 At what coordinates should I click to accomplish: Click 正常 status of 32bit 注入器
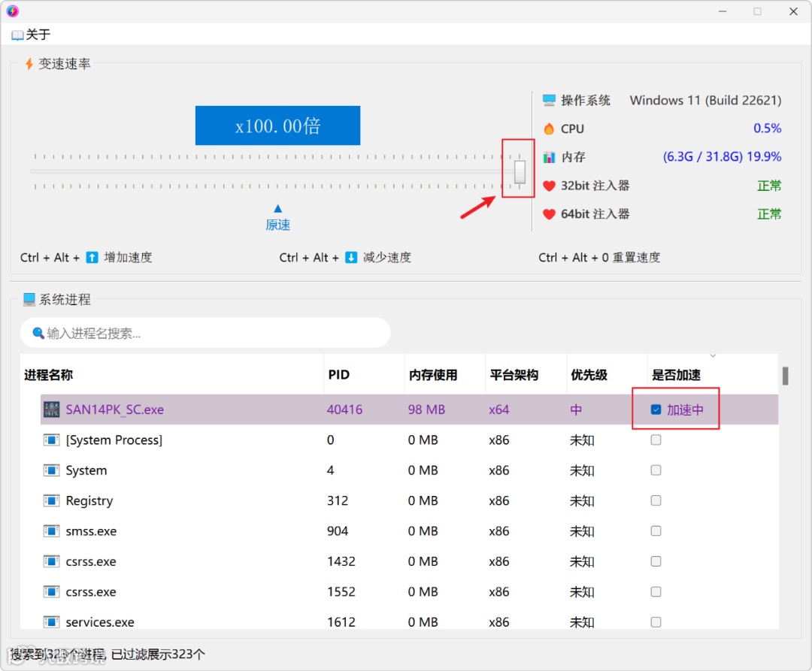(x=769, y=186)
